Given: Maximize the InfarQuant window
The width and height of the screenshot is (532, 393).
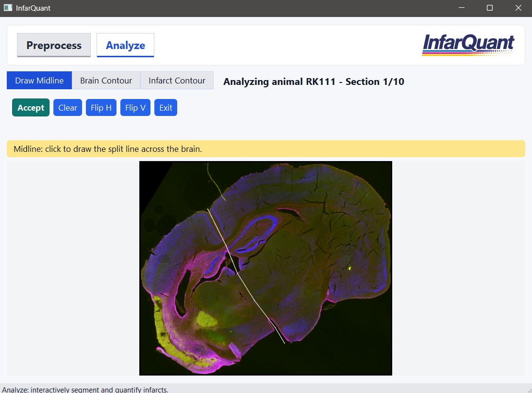Looking at the screenshot, I should coord(489,8).
